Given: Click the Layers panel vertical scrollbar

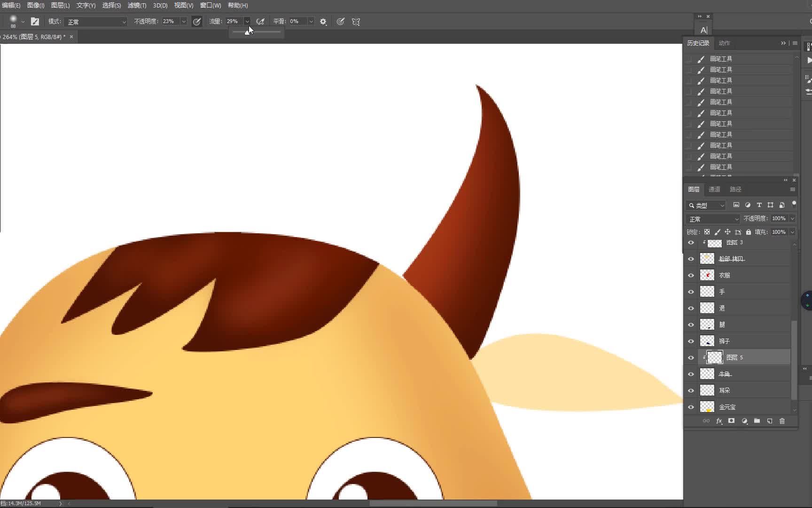Looking at the screenshot, I should tap(794, 360).
